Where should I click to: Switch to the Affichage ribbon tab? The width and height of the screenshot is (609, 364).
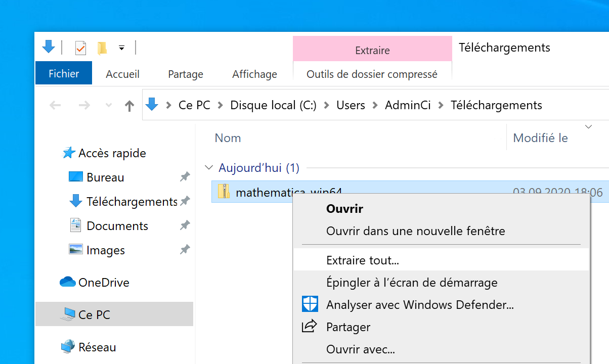(x=254, y=74)
